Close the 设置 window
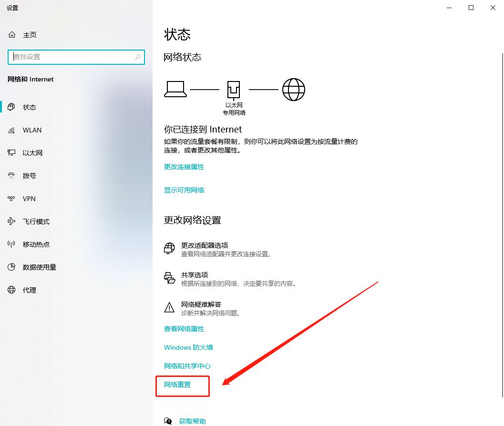The image size is (504, 426). tap(493, 8)
